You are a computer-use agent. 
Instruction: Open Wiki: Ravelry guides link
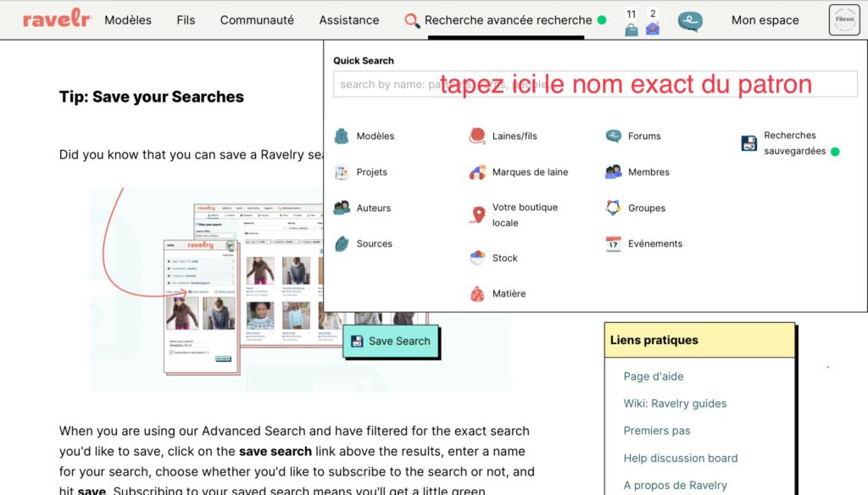pyautogui.click(x=675, y=403)
